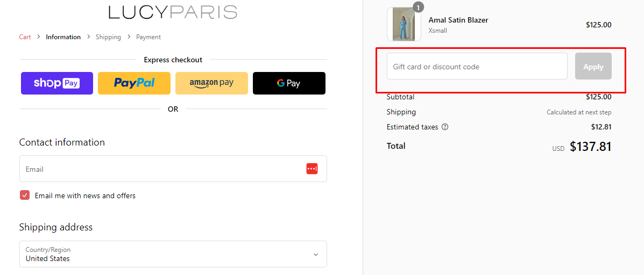
Task: Click the Amal Satin Blazer product thumbnail
Action: (404, 24)
